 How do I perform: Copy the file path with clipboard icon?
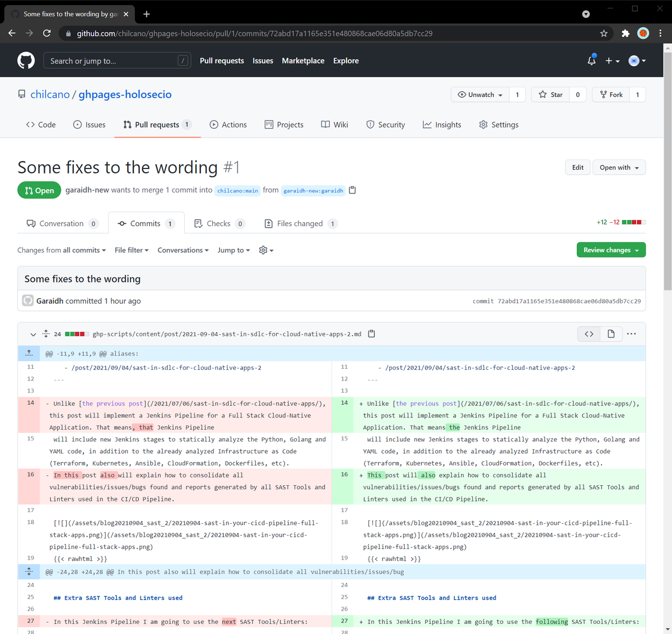(x=371, y=334)
